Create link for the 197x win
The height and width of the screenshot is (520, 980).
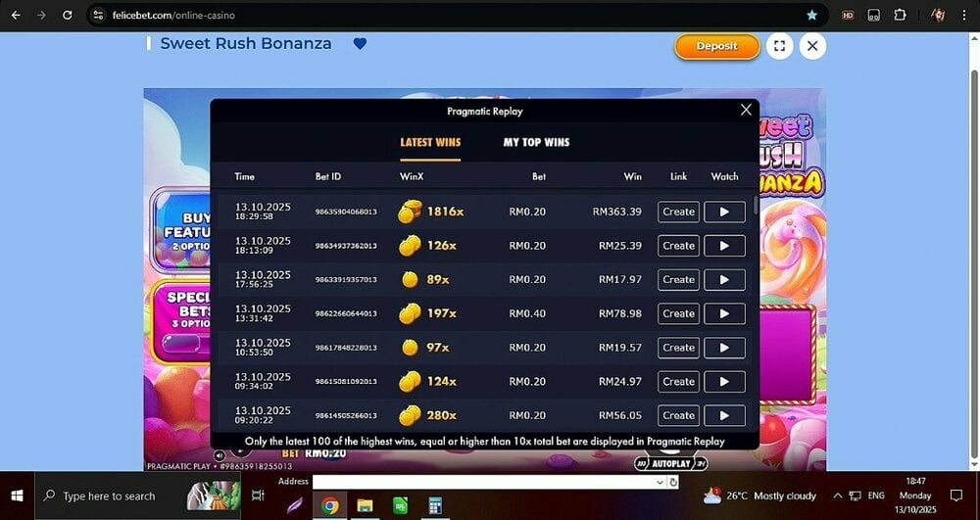click(678, 313)
